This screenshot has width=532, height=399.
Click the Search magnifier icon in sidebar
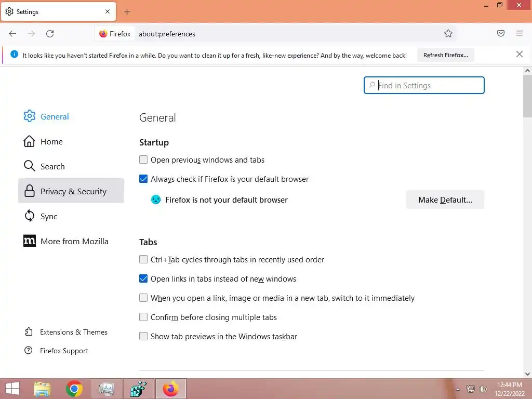(30, 166)
